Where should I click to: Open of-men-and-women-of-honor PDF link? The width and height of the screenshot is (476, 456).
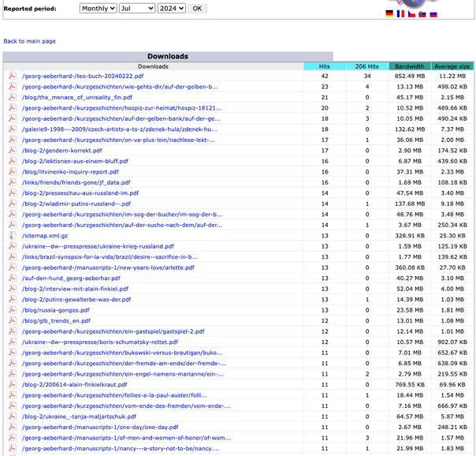126,438
